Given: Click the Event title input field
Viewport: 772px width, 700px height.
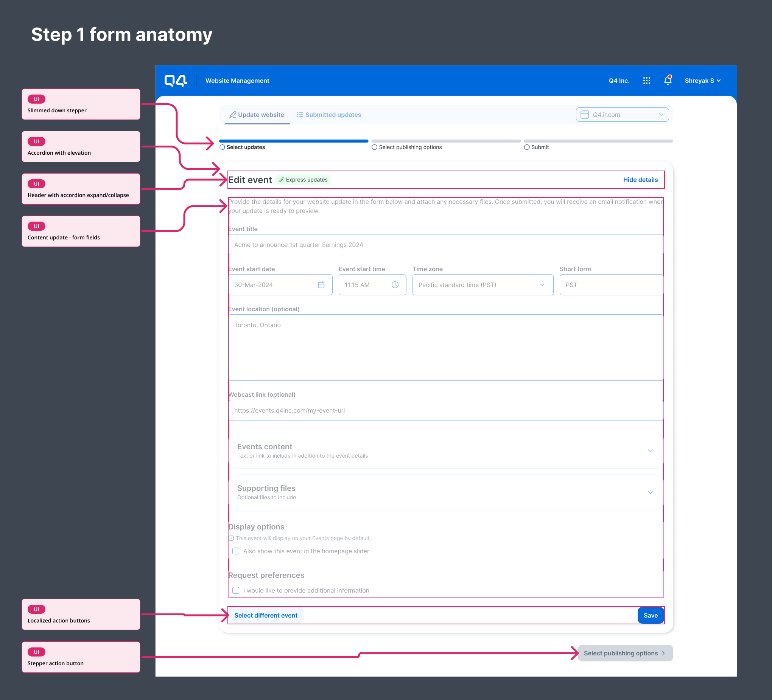Looking at the screenshot, I should pos(446,245).
